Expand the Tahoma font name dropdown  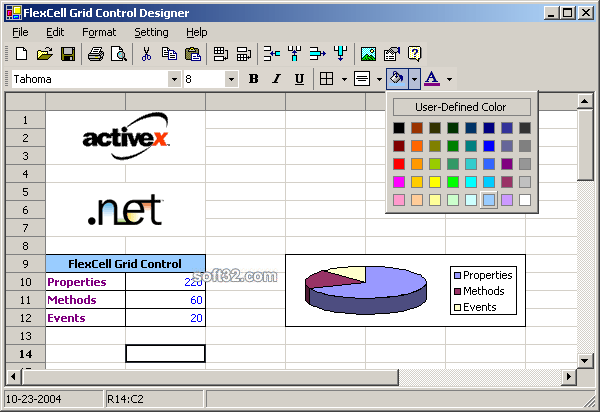pyautogui.click(x=174, y=79)
